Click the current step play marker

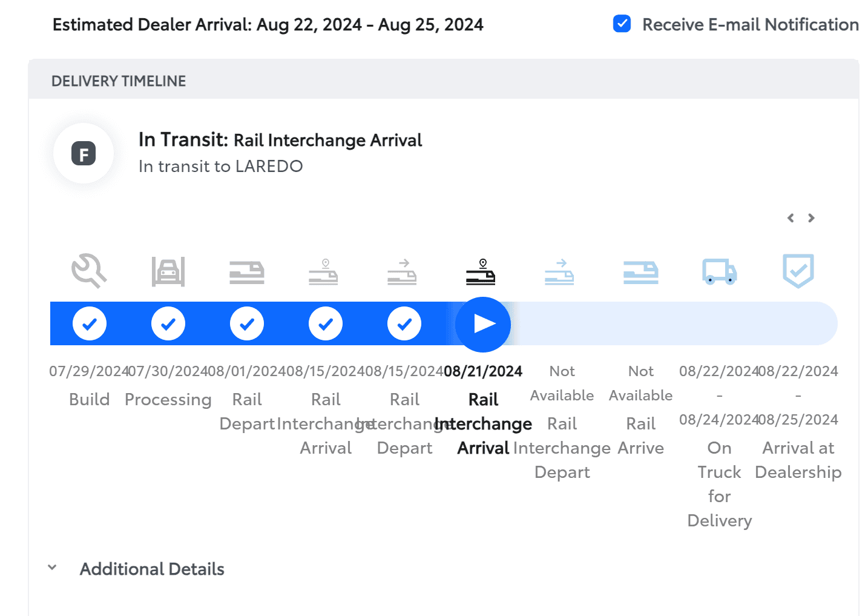[483, 324]
